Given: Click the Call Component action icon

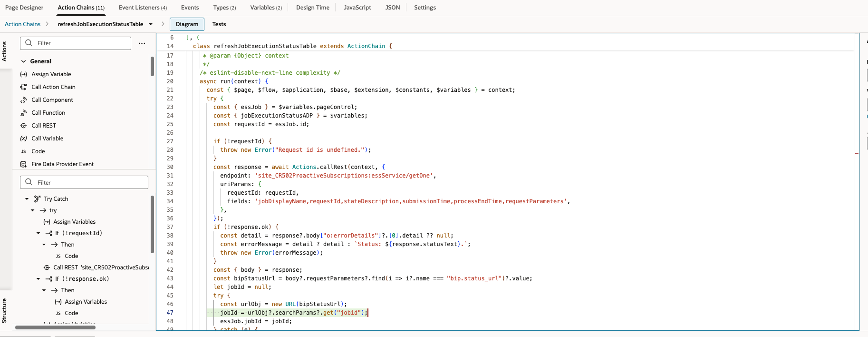Looking at the screenshot, I should point(23,100).
